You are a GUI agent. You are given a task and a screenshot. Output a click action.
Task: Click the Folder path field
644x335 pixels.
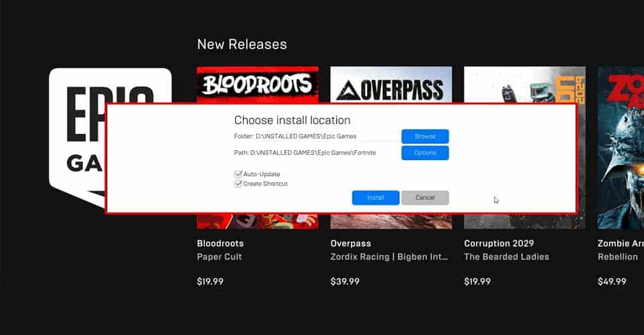coord(327,136)
